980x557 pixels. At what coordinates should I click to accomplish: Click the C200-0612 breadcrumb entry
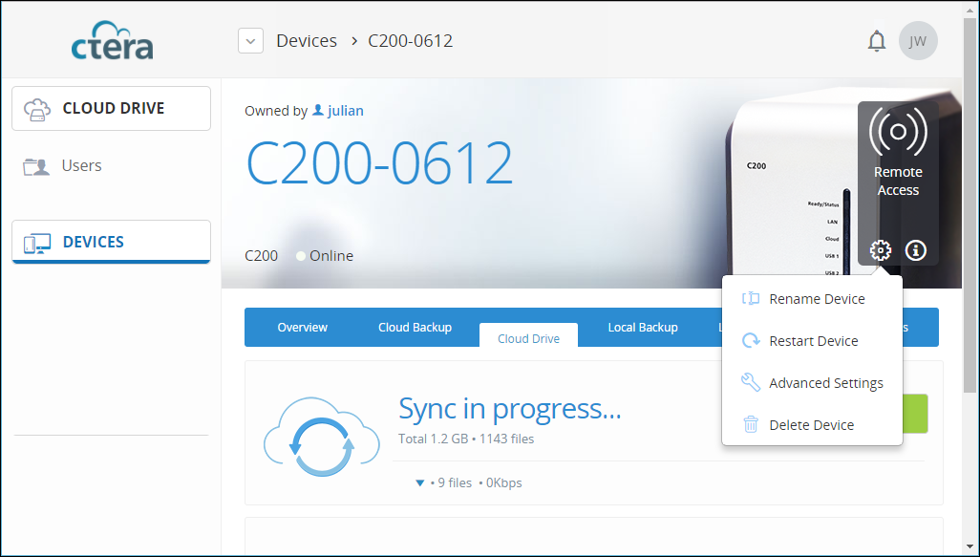410,41
